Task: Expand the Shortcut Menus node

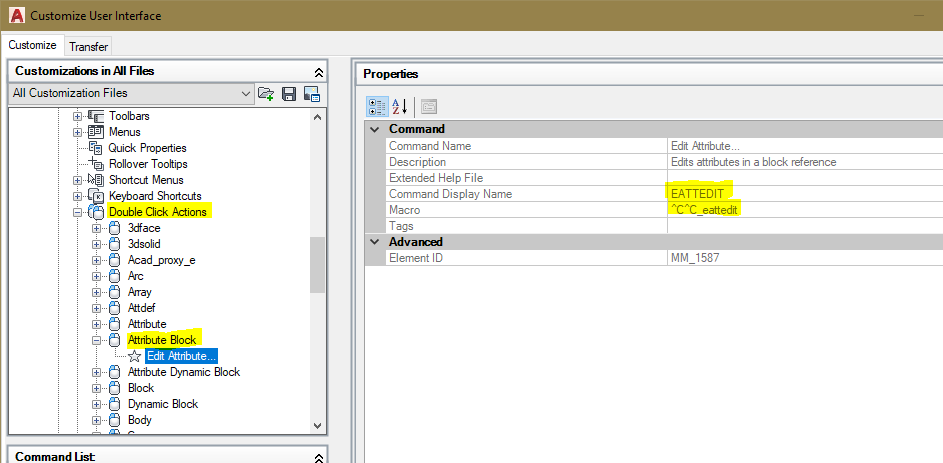Action: [77, 180]
